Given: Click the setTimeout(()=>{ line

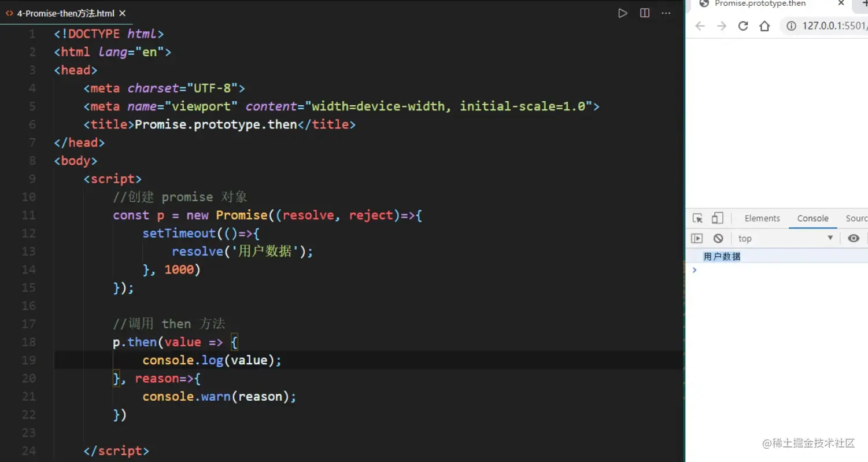Looking at the screenshot, I should pos(201,233).
